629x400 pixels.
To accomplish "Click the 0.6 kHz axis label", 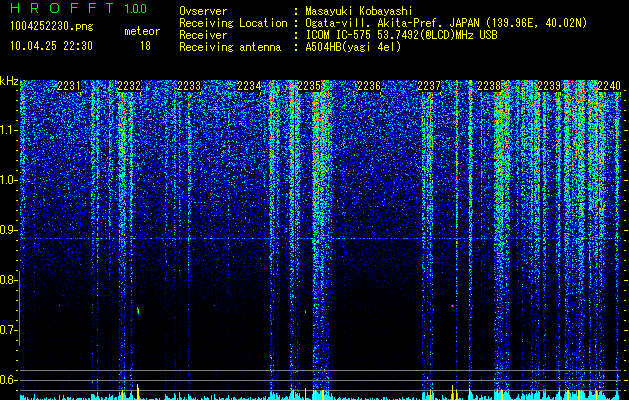I will tap(9, 380).
